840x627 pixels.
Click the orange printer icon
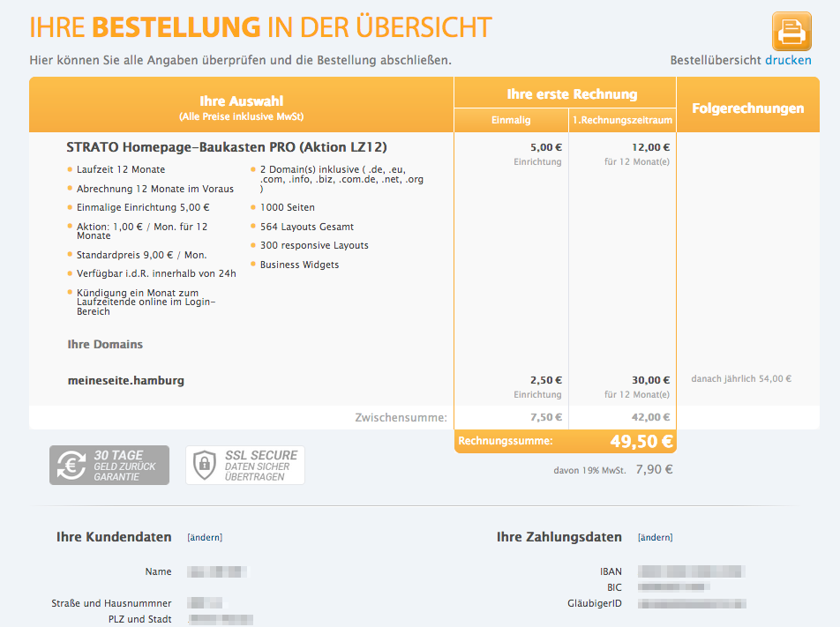coord(791,31)
